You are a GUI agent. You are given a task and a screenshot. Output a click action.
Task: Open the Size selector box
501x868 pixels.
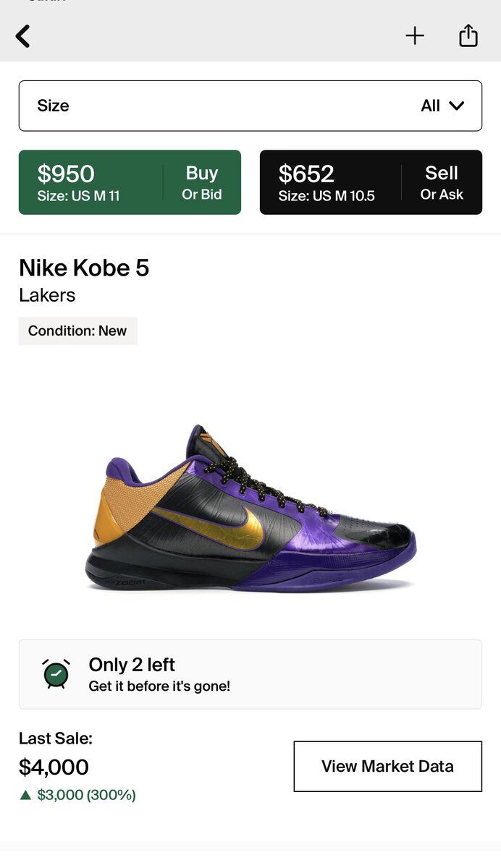[250, 106]
